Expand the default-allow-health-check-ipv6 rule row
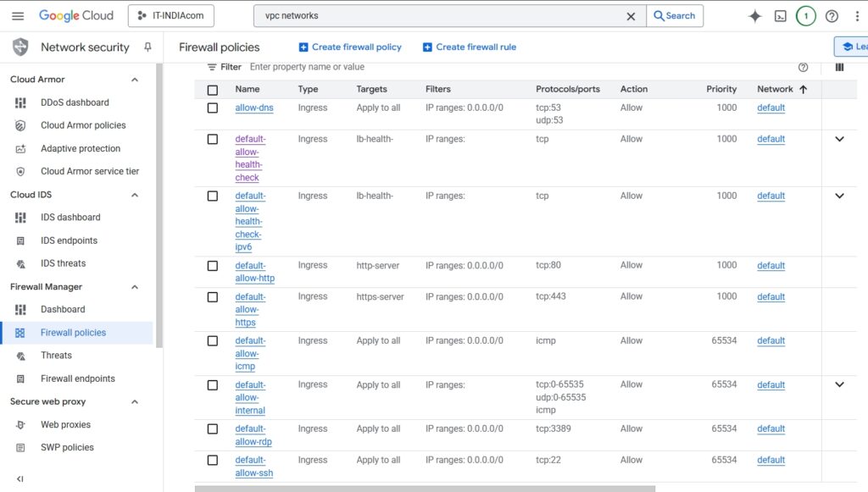Screen dimensions: 868x492 [x=839, y=196]
